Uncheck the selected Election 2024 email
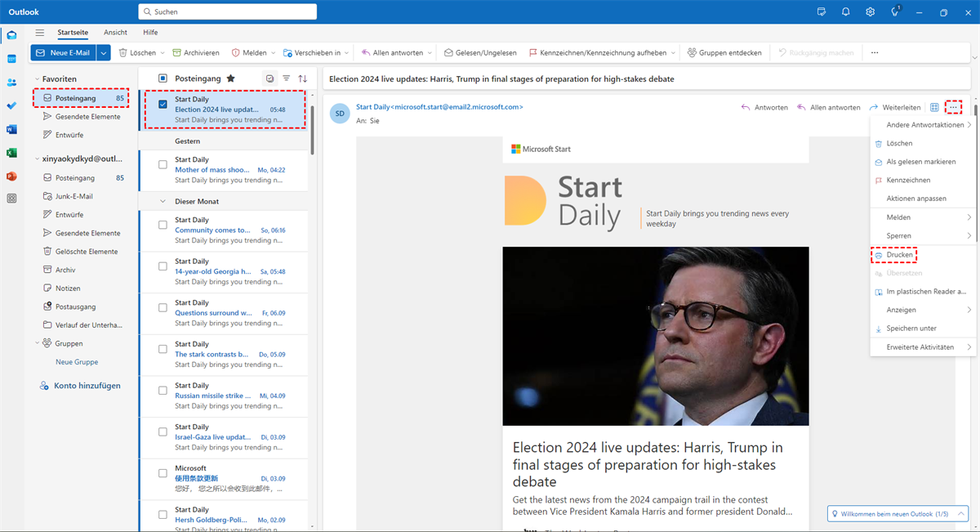980x532 pixels. coord(163,105)
